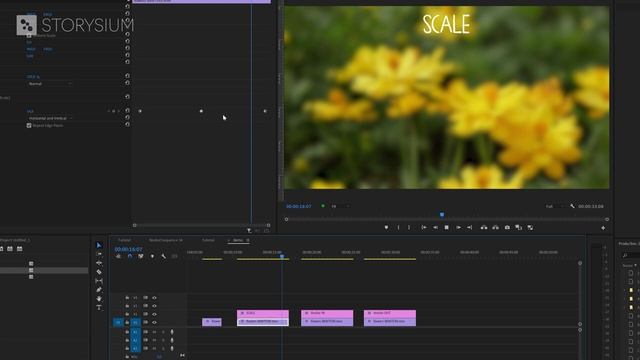The height and width of the screenshot is (360, 640).
Task: Open Program monitor settings wrench
Action: (x=572, y=206)
